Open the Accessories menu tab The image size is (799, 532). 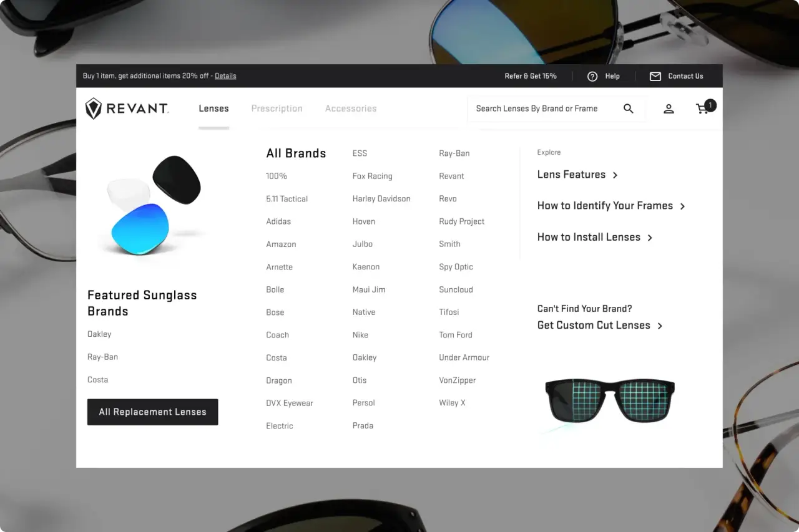point(351,109)
